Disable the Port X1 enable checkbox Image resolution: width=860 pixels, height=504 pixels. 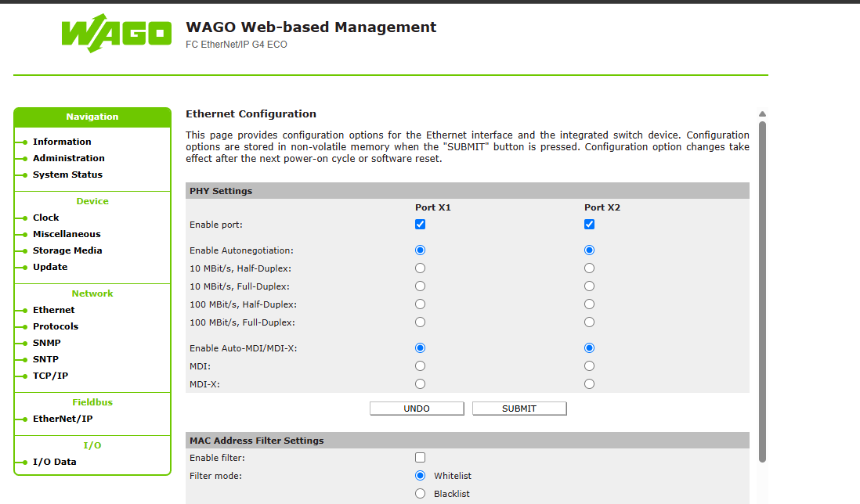(421, 225)
